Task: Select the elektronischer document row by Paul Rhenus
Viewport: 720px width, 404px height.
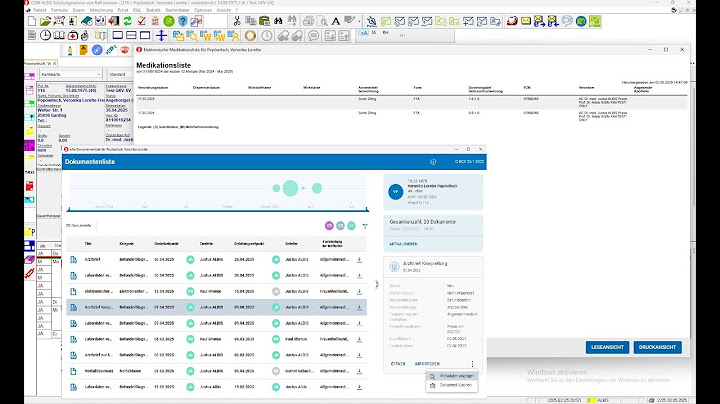Action: [x=216, y=292]
